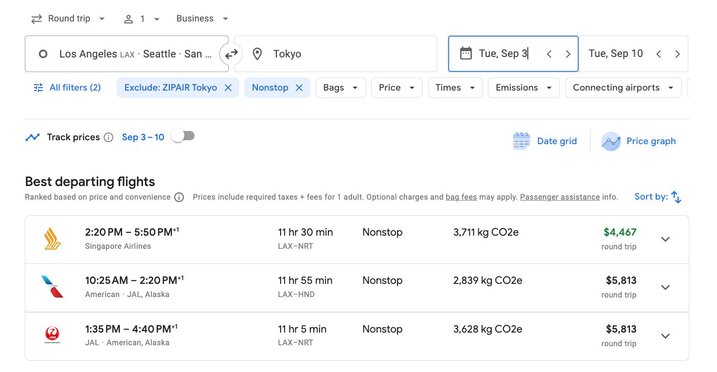The image size is (717, 372).
Task: Open the bag fees link
Action: pos(461,197)
